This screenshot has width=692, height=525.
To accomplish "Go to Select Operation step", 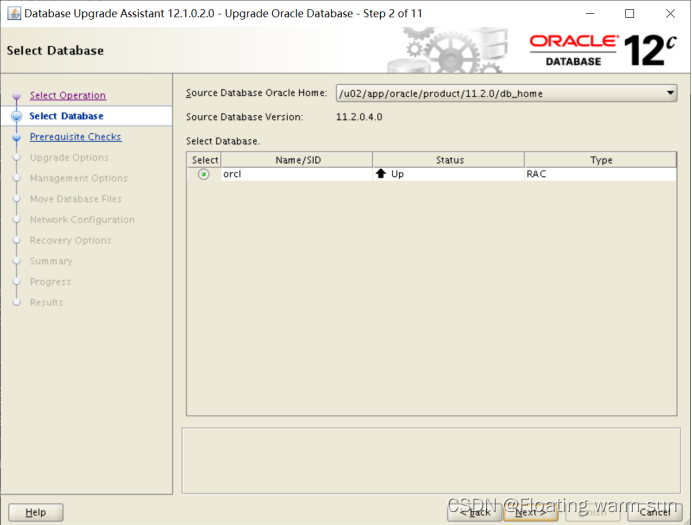I will (x=68, y=95).
